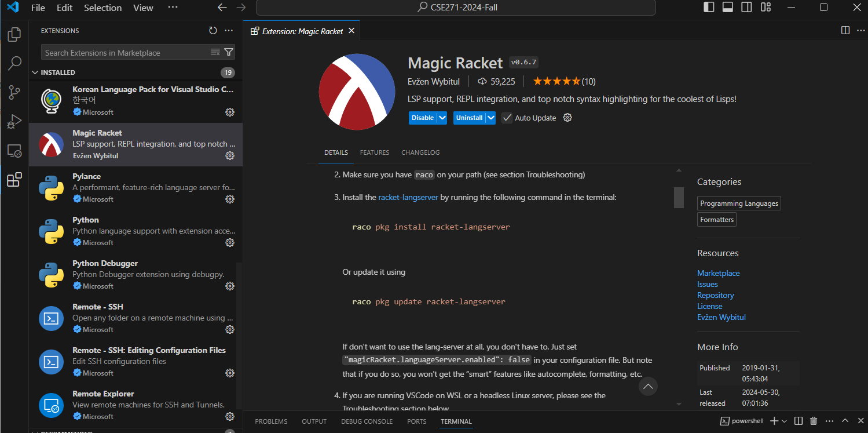Screen dimensions: 868x433
Task: Split the editor right
Action: click(845, 31)
